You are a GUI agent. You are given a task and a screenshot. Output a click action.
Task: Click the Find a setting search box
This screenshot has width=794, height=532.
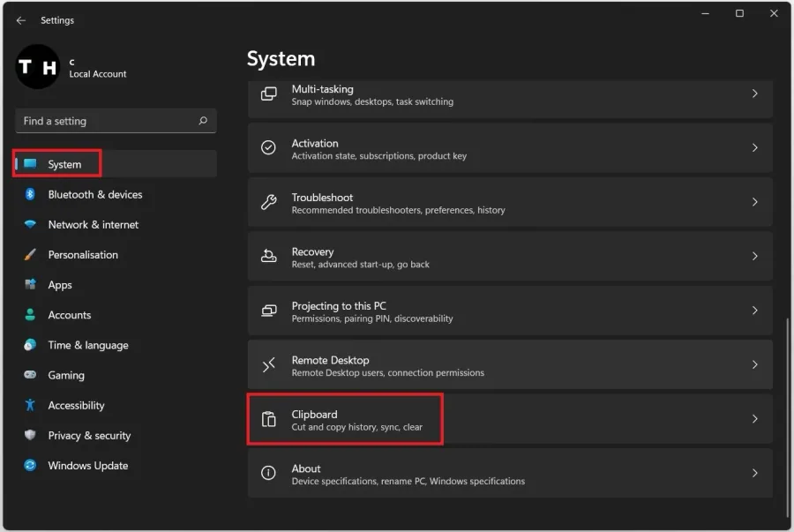coord(116,121)
